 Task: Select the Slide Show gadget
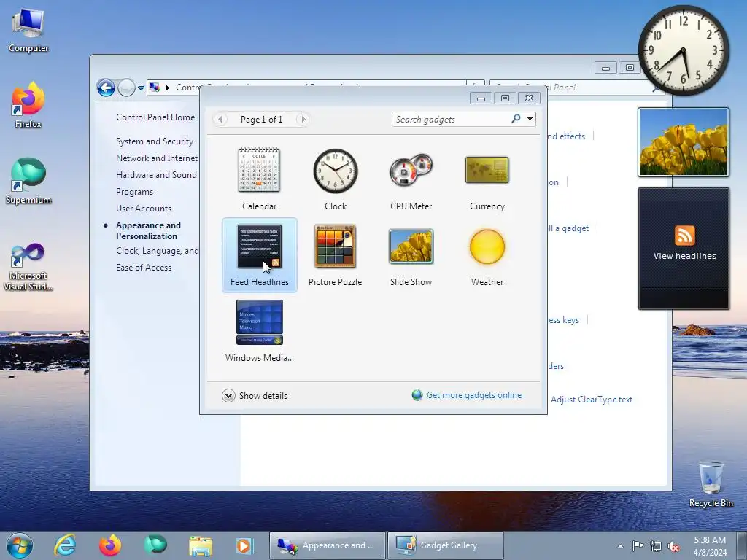411,255
